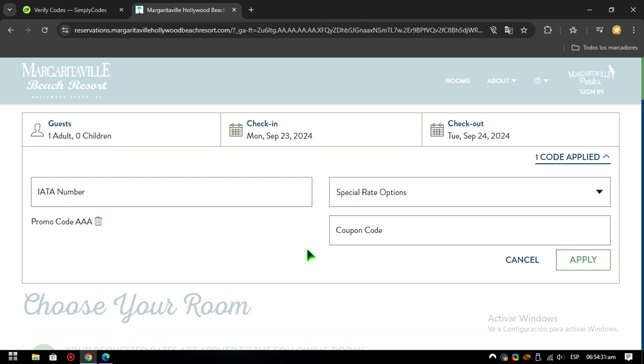Go forward in browser history
This screenshot has height=364, width=644.
pos(27,30)
